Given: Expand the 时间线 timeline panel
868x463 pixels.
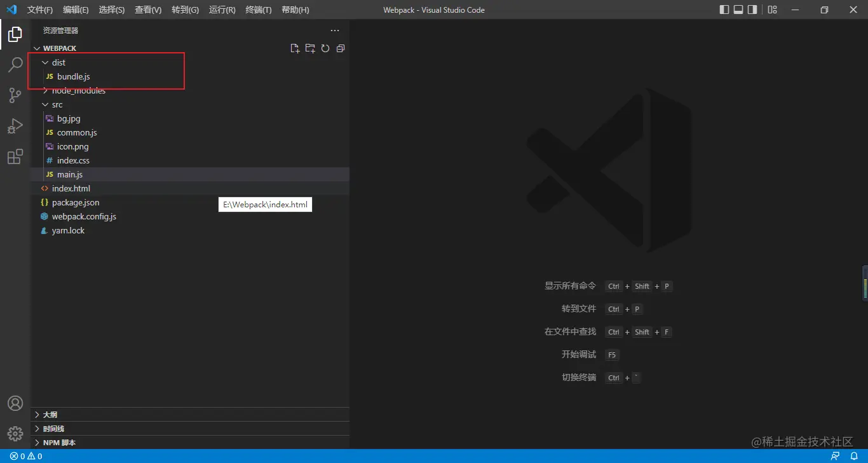Looking at the screenshot, I should [x=190, y=429].
